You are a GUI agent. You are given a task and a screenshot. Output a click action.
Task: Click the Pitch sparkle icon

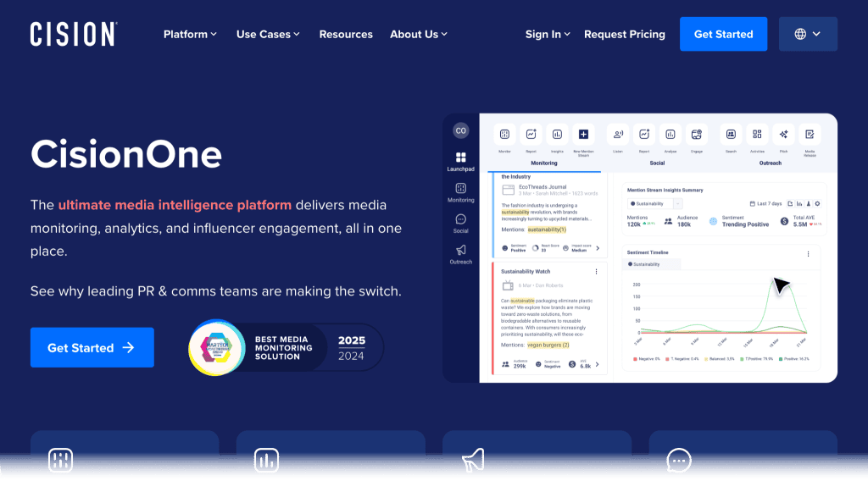(x=783, y=135)
